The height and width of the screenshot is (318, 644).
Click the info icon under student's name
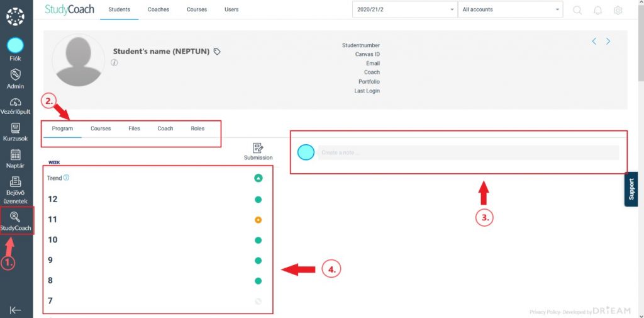114,62
